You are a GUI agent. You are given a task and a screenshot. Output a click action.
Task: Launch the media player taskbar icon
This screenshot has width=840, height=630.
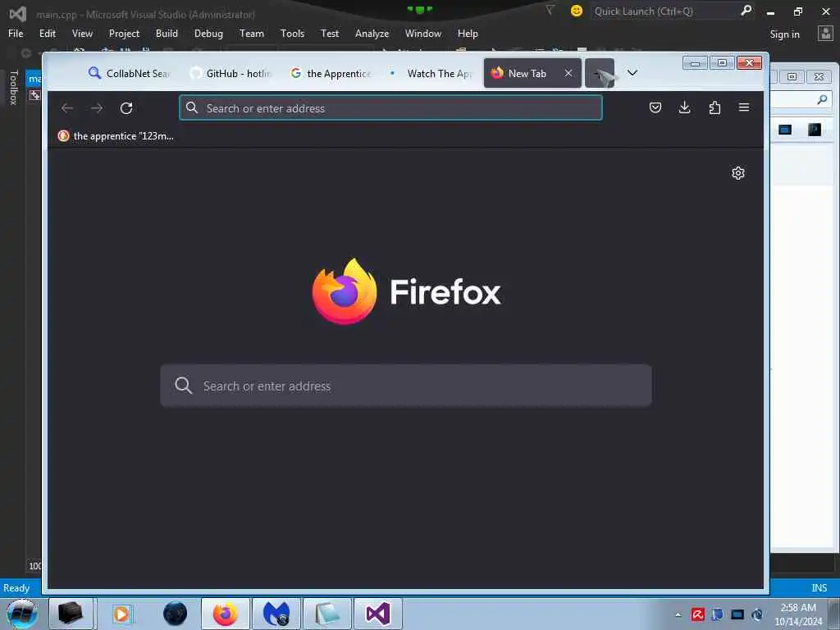121,614
